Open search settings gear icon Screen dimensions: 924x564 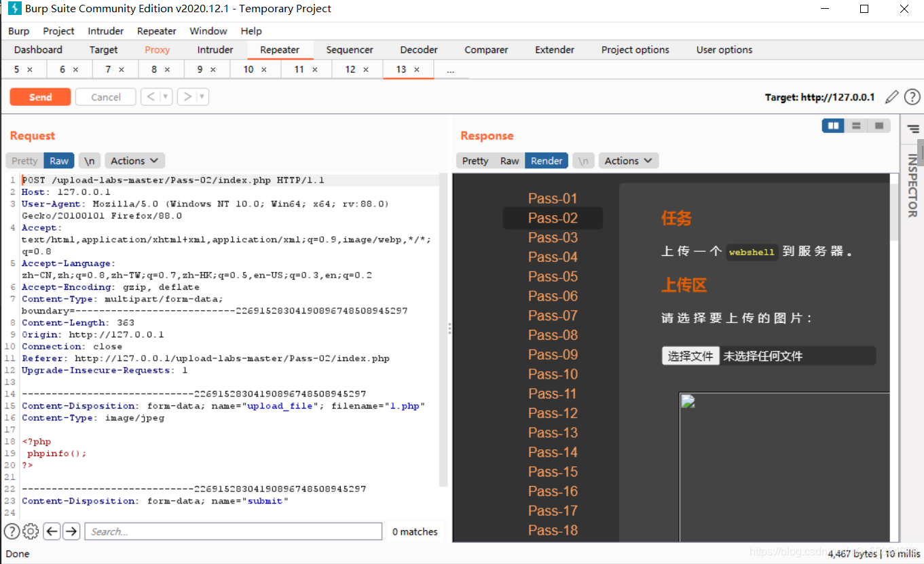pos(31,531)
